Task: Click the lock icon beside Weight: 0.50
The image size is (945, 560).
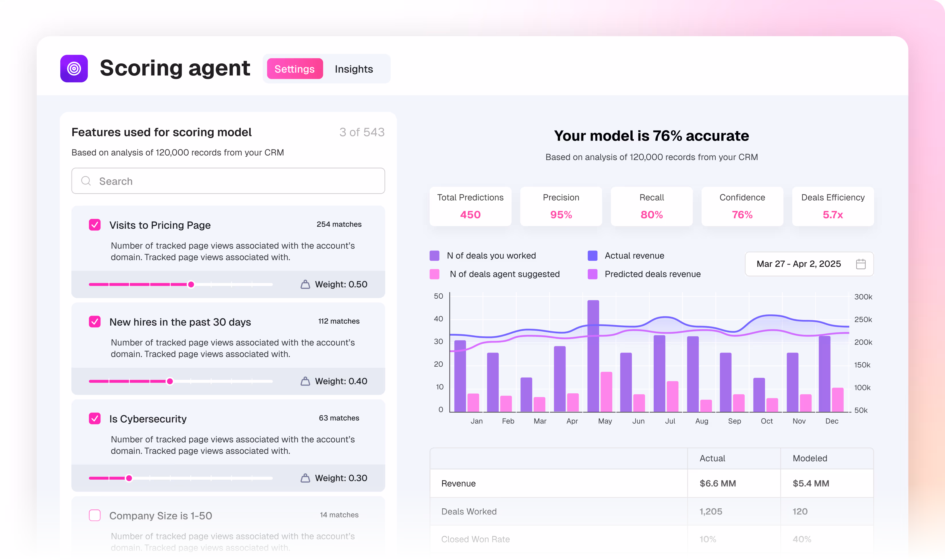Action: tap(305, 285)
